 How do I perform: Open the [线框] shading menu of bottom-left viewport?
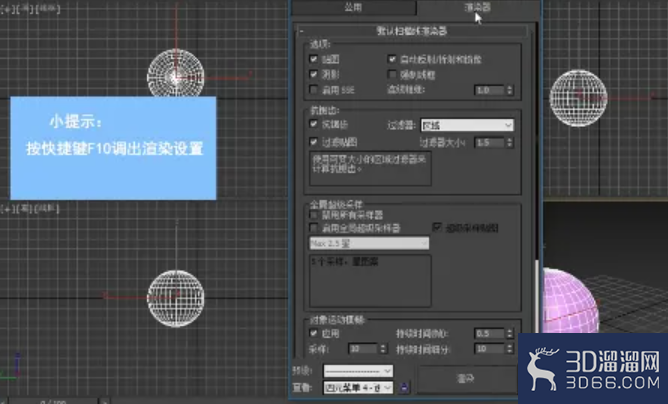(46, 209)
